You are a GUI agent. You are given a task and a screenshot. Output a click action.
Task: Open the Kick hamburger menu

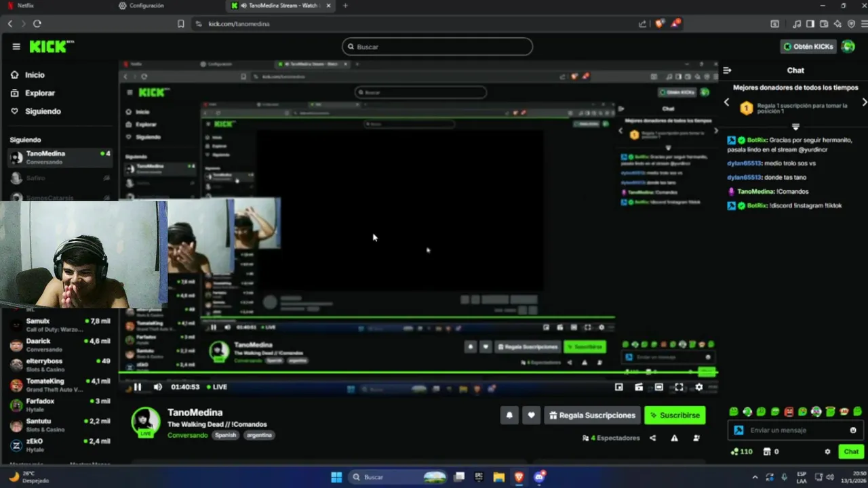click(16, 47)
